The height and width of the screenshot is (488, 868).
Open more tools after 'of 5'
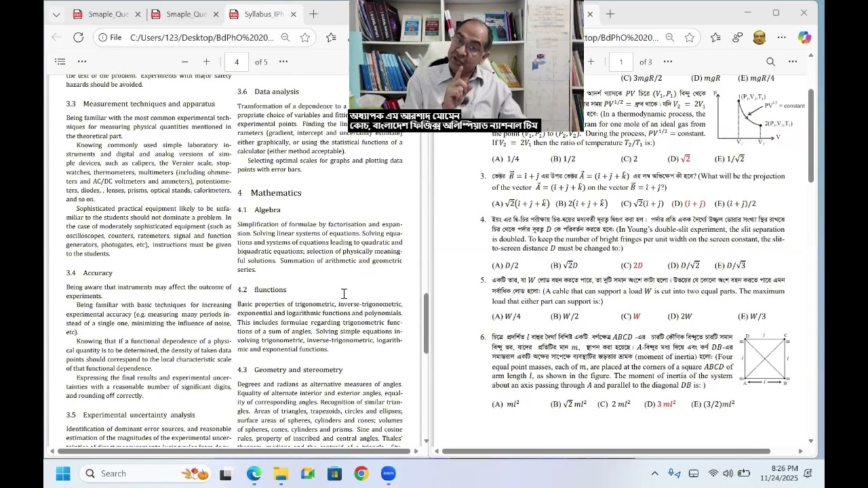tap(283, 62)
